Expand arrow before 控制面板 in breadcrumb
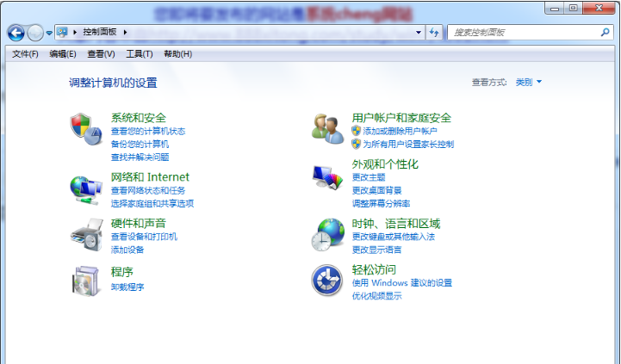The height and width of the screenshot is (364, 621). tap(75, 32)
